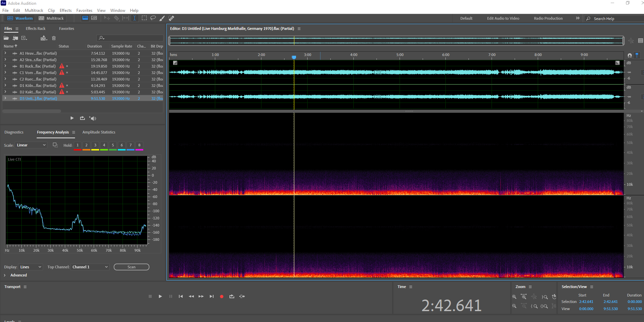The width and height of the screenshot is (644, 322).
Task: Toggle Loop Playback in Transport panel
Action: pos(232,297)
